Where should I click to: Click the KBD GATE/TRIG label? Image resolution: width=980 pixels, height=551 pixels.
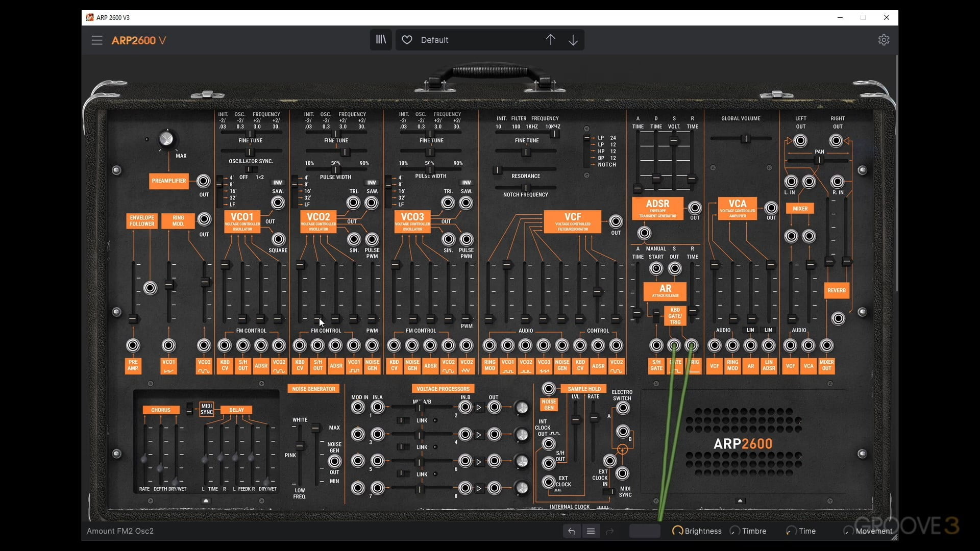coord(675,316)
